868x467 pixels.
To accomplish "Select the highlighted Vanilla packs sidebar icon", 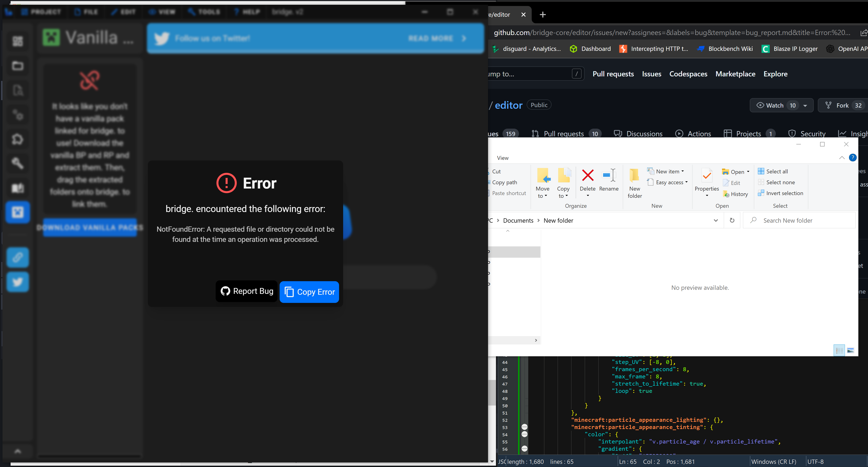I will pyautogui.click(x=17, y=212).
